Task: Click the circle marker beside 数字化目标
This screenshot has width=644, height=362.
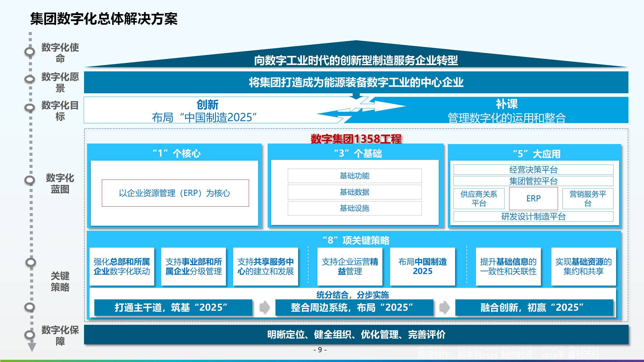Action: [30, 108]
